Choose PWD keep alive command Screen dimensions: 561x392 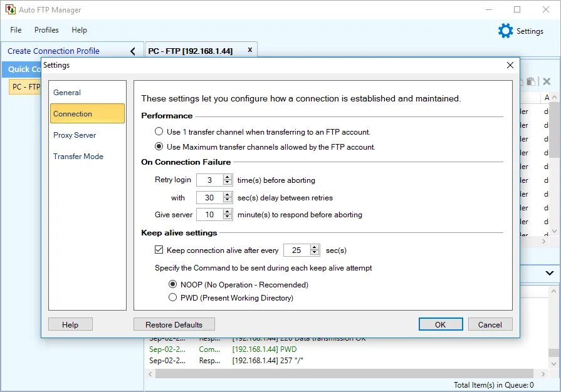click(x=172, y=297)
